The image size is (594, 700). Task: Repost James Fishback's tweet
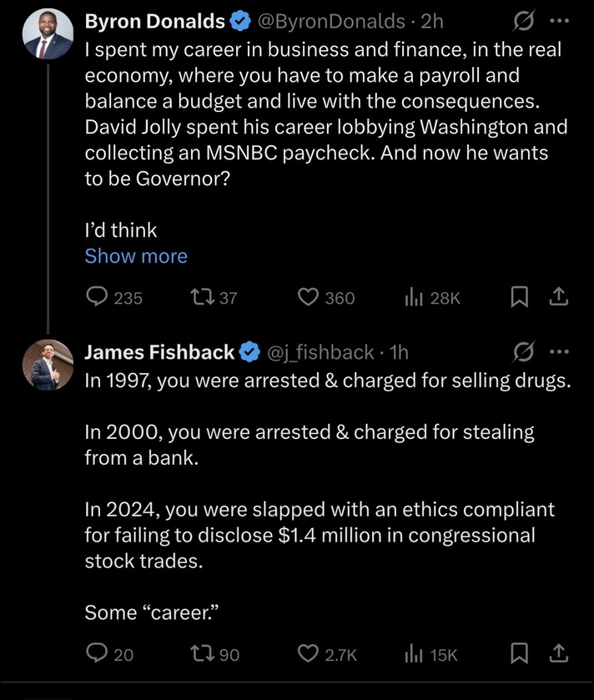(x=215, y=654)
